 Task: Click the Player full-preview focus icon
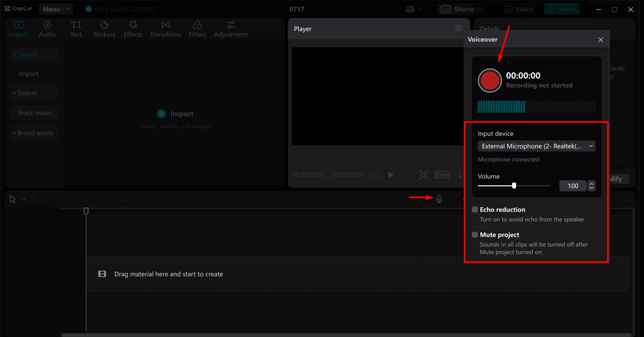click(424, 175)
